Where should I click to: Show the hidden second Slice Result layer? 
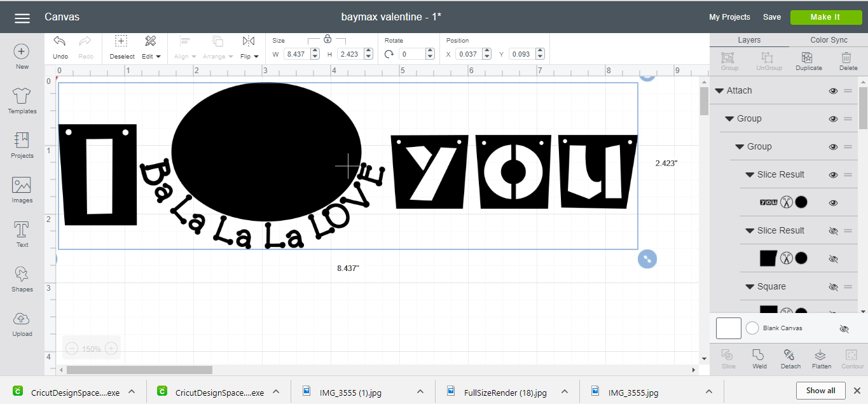[833, 231]
